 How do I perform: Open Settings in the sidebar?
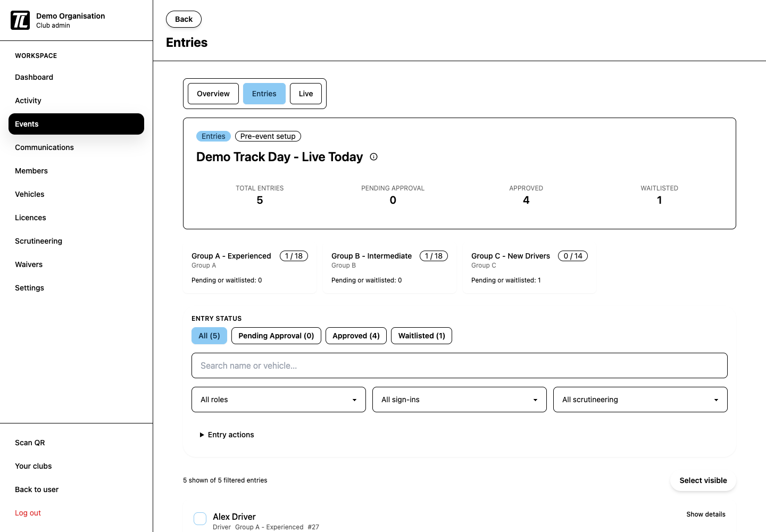76,288
